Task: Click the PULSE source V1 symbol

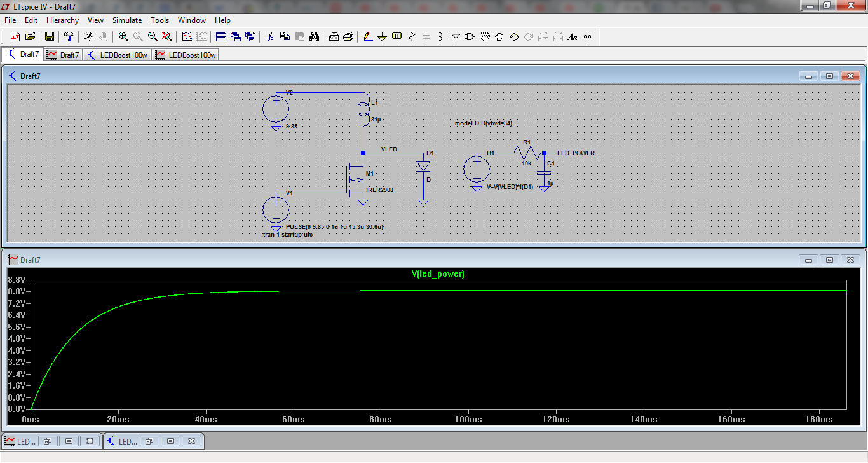Action: tap(276, 209)
